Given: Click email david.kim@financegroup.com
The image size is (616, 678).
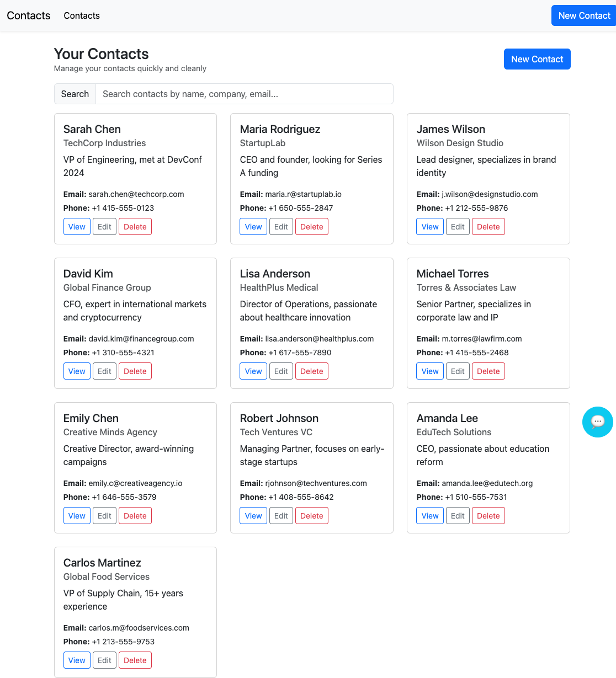Looking at the screenshot, I should point(141,339).
